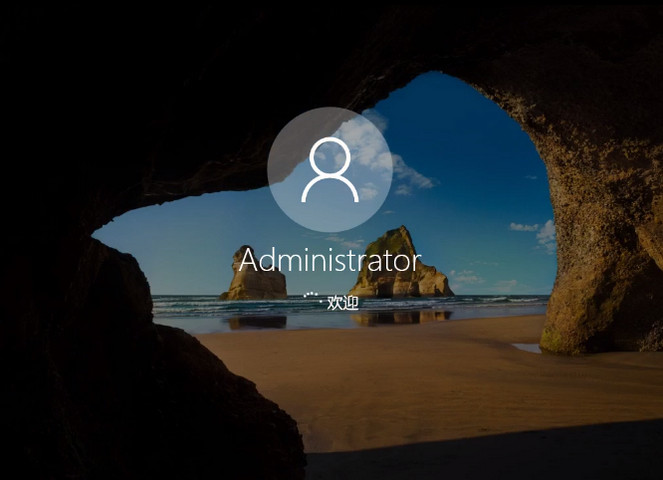Viewport: 663px width, 480px height.
Task: Click the left rock's reflection on wet sand
Action: (256, 322)
